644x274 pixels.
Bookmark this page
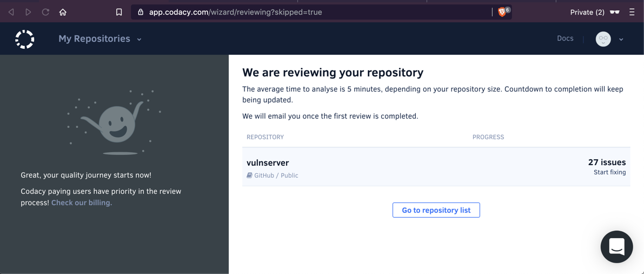119,12
